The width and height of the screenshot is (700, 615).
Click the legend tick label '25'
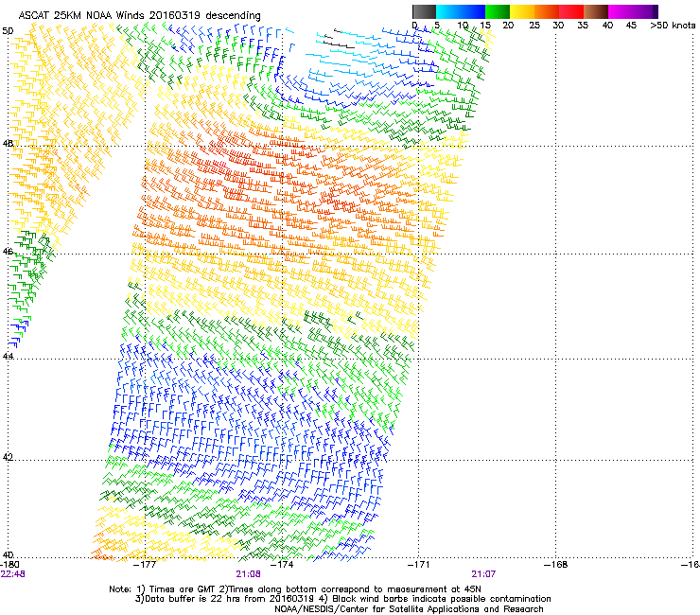[x=534, y=26]
